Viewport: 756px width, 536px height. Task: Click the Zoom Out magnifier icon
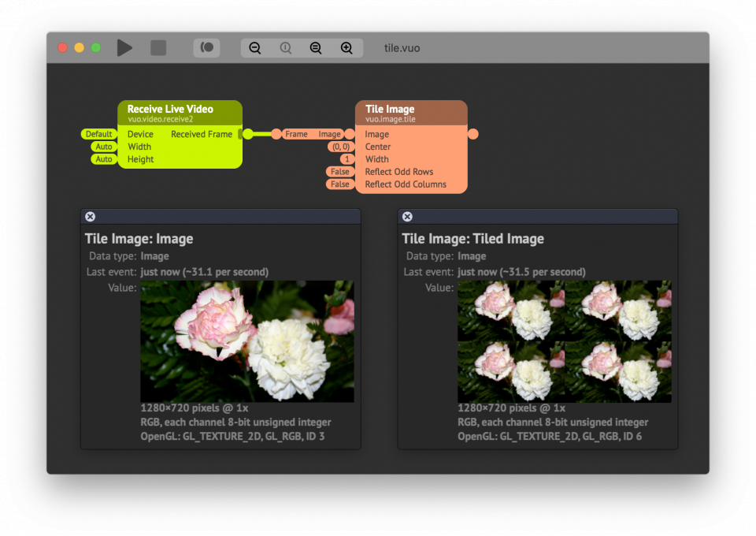click(255, 48)
